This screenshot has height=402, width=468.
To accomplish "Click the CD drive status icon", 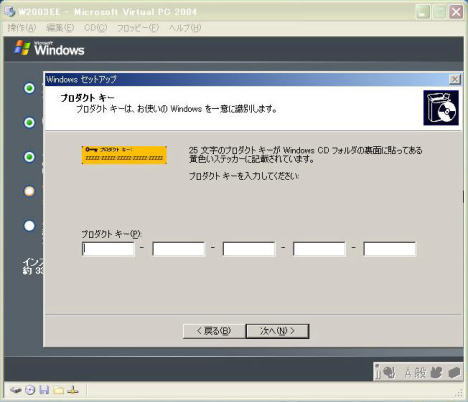I will [30, 390].
